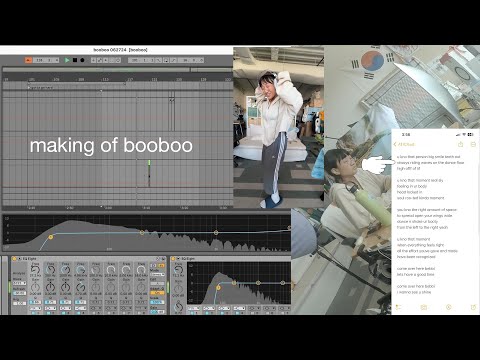This screenshot has height=360, width=480.
Task: Click the arrangement overview bar
Action: [x=117, y=70]
